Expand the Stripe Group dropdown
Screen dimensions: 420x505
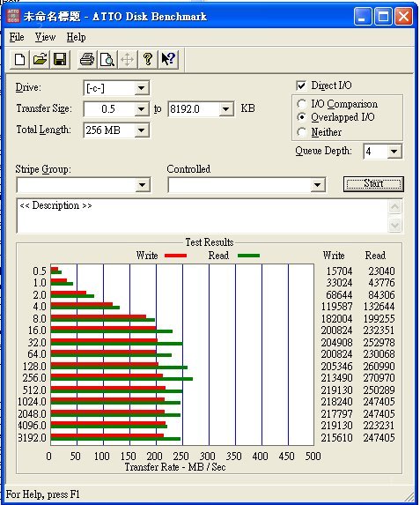click(142, 185)
